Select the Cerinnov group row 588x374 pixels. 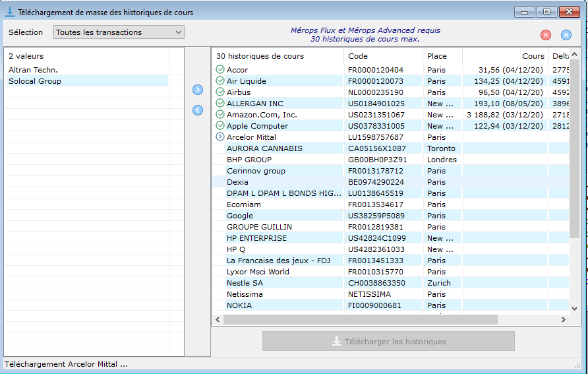[x=391, y=171]
